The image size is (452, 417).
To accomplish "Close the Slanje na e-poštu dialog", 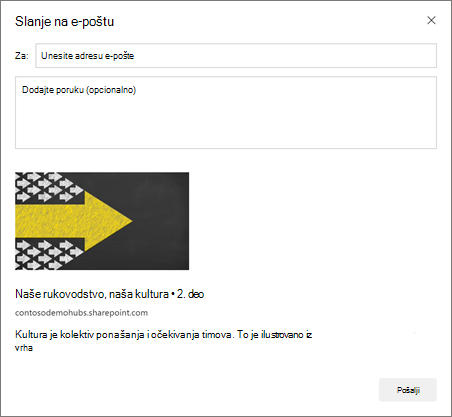I will [431, 20].
